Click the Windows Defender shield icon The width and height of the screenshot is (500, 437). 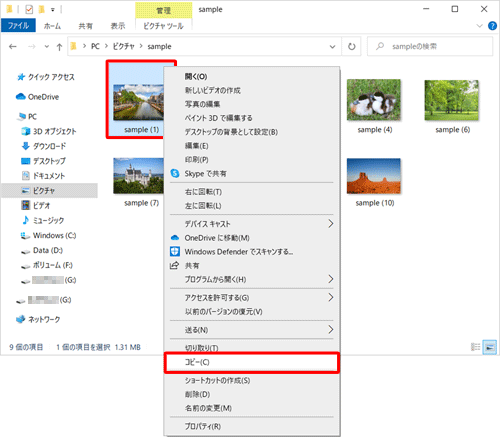pyautogui.click(x=175, y=251)
